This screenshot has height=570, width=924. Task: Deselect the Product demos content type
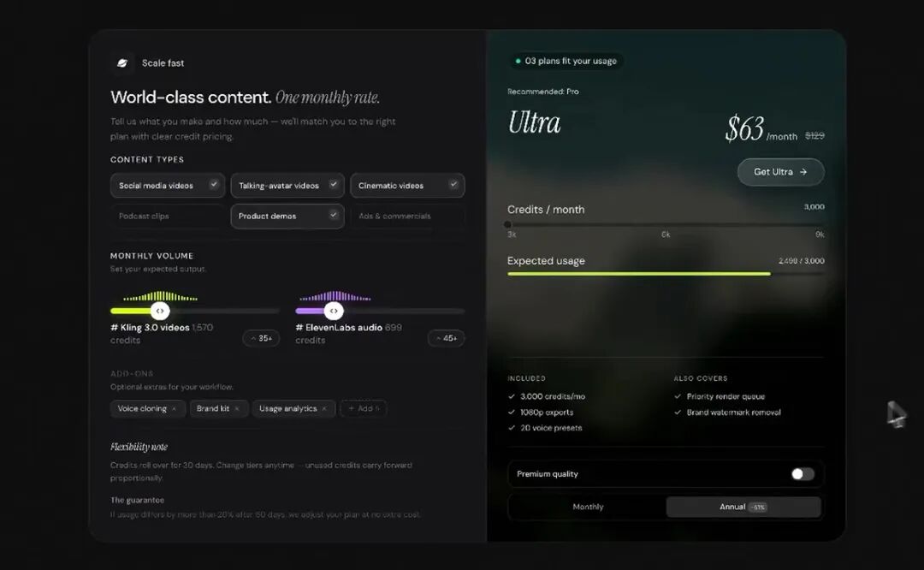tap(287, 217)
